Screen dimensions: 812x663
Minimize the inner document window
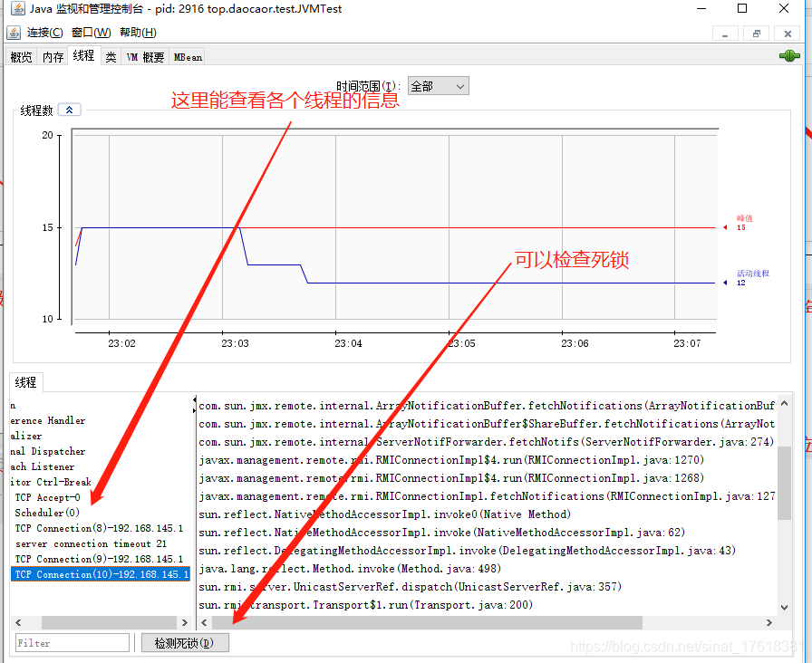coord(725,34)
